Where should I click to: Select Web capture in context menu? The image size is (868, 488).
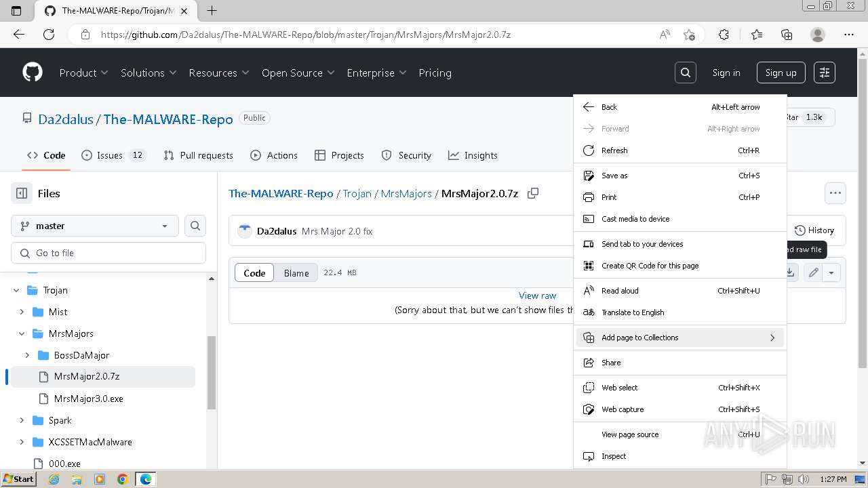tap(680, 409)
